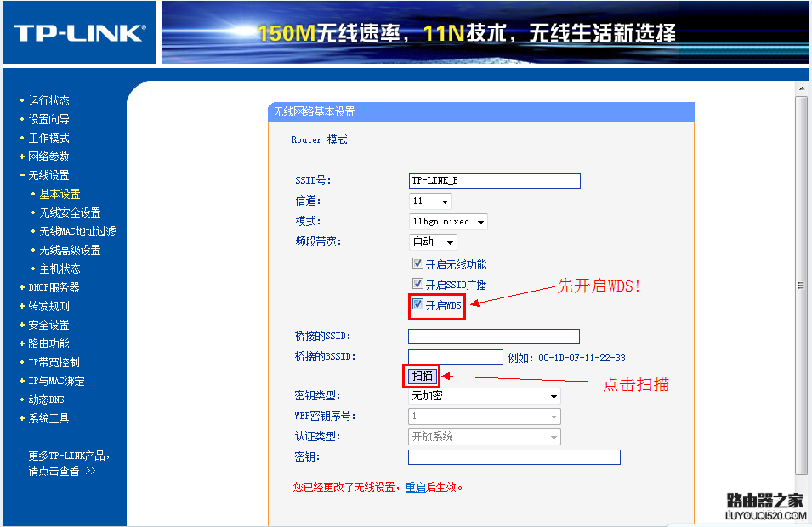Click the 扫描 button
This screenshot has width=812, height=527.
point(421,375)
